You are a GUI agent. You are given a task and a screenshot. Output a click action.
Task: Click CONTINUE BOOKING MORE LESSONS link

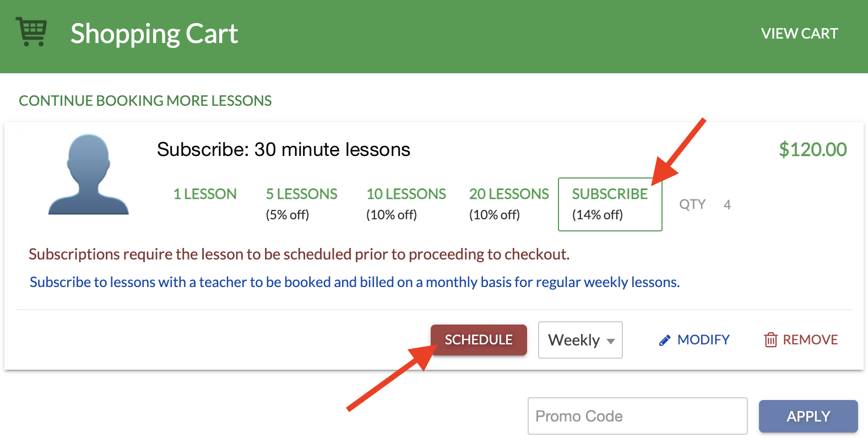[x=145, y=101]
